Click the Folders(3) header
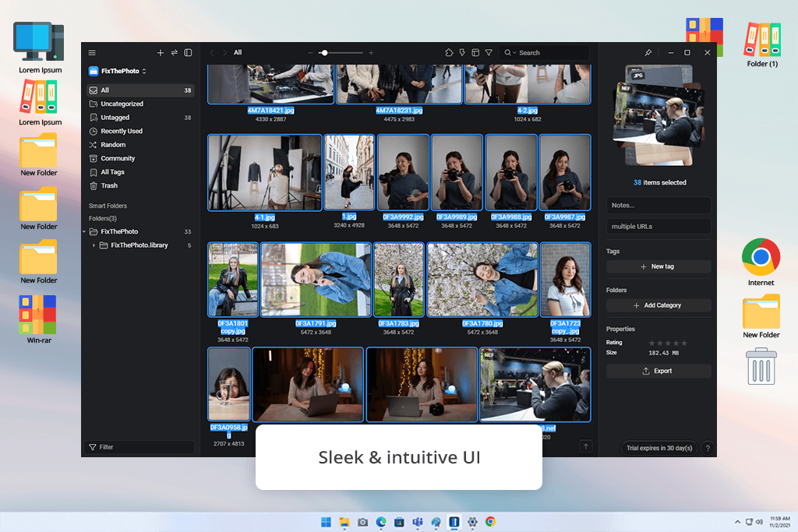 (103, 219)
